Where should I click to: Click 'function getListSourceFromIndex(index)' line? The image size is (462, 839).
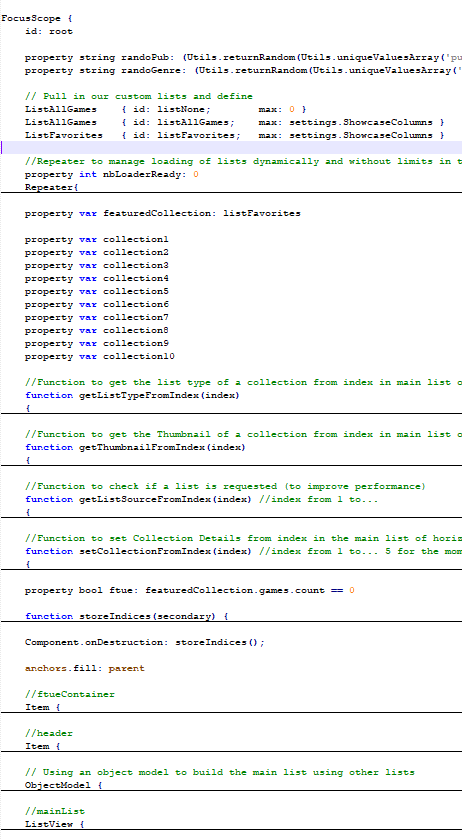coord(201,499)
